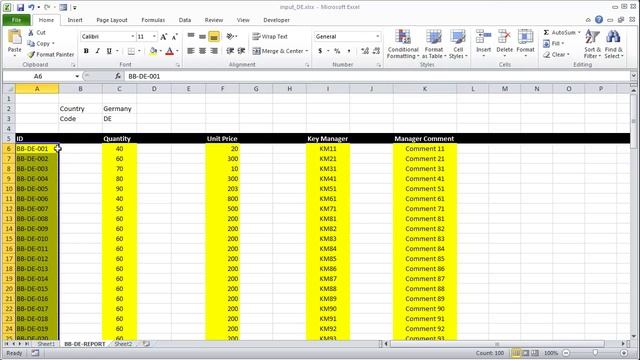The image size is (640, 360).
Task: Open Merge & Center dropdown arrow
Action: pyautogui.click(x=307, y=51)
